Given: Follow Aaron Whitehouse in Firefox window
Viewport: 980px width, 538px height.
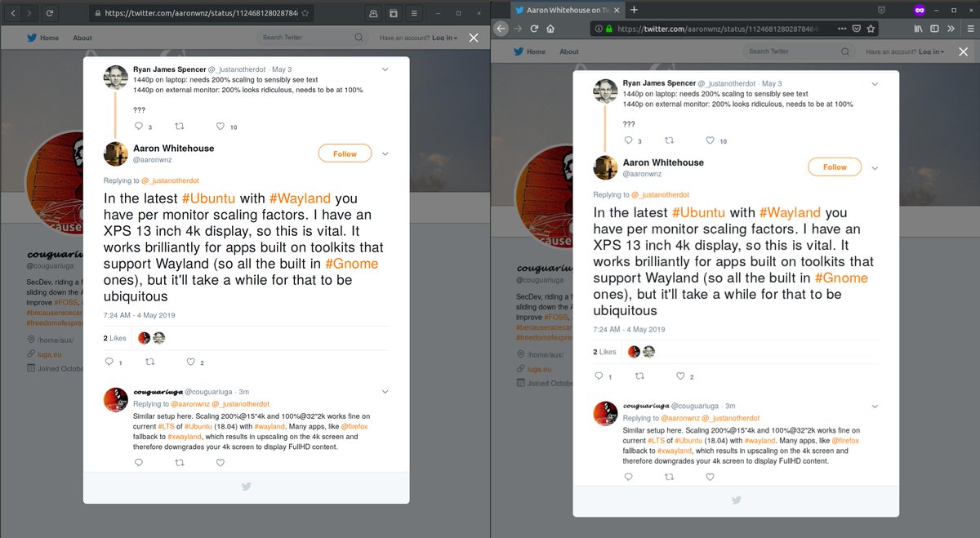Looking at the screenshot, I should (835, 167).
